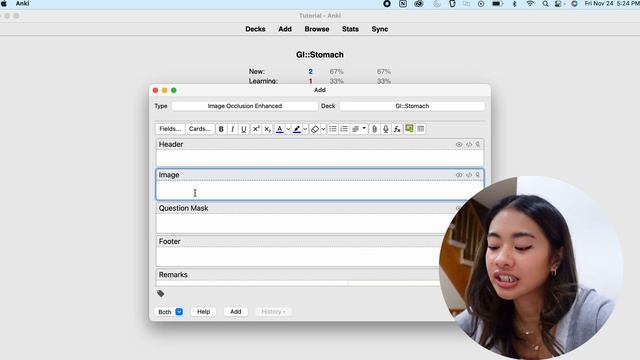Open Stats in the main Anki window

click(350, 29)
